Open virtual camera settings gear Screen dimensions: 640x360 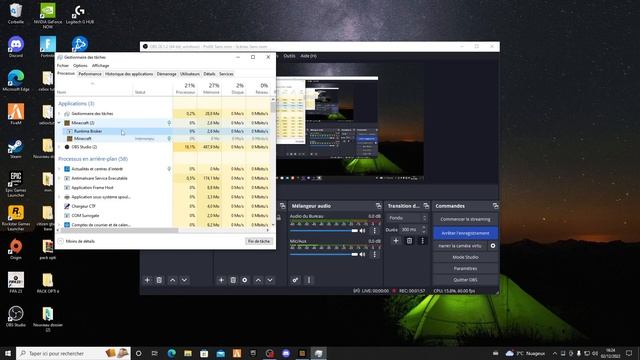click(493, 246)
